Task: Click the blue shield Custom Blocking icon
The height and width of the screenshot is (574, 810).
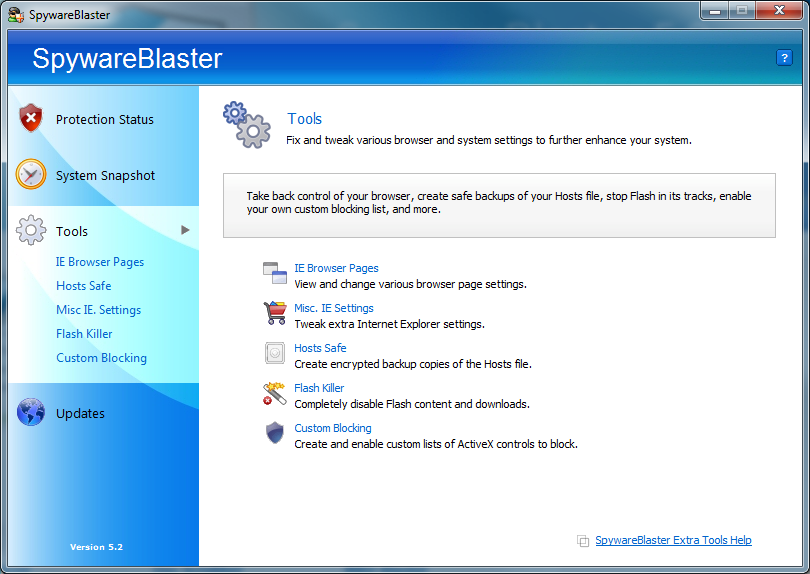Action: pos(274,433)
